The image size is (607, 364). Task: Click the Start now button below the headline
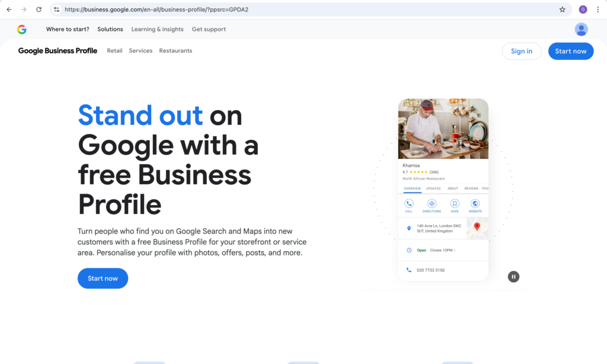[103, 278]
